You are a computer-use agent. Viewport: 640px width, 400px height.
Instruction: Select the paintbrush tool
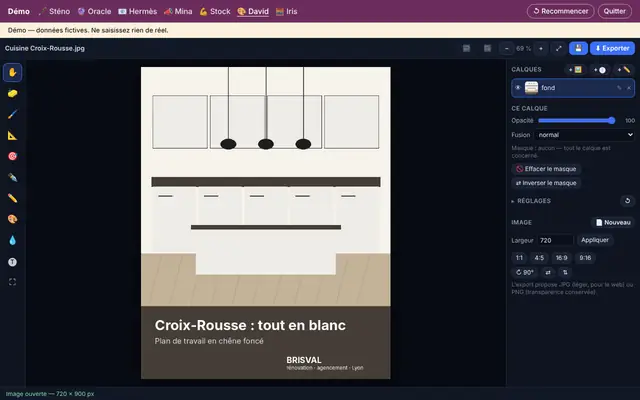click(12, 114)
